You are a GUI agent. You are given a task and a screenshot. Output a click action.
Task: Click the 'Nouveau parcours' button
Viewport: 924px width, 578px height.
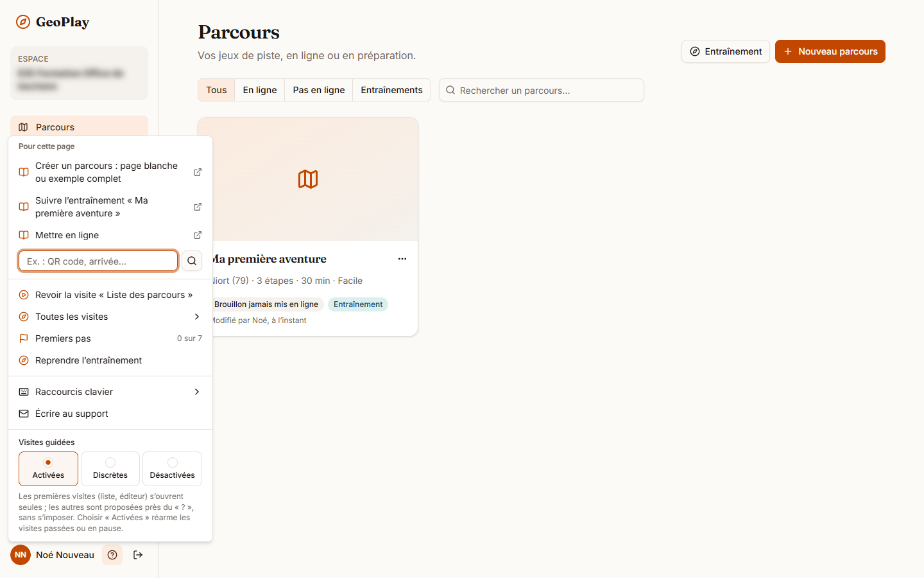click(830, 51)
